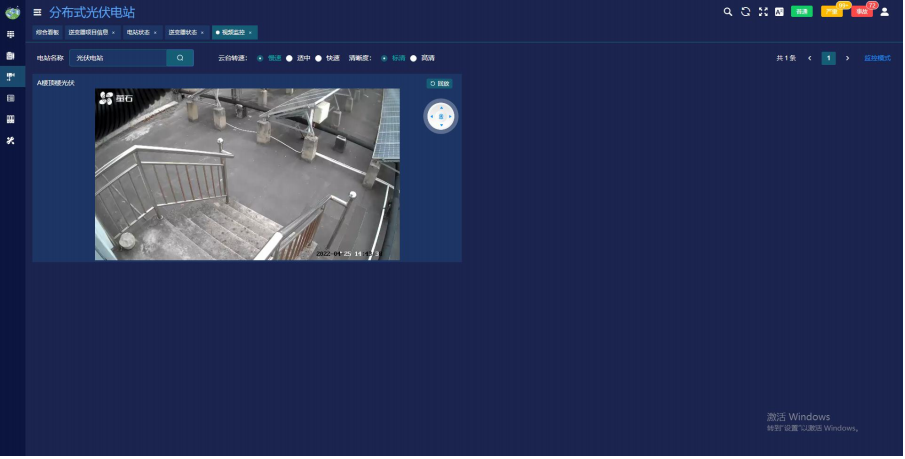
Task: Open the dashboard grid sidebar icon
Action: coord(10,35)
